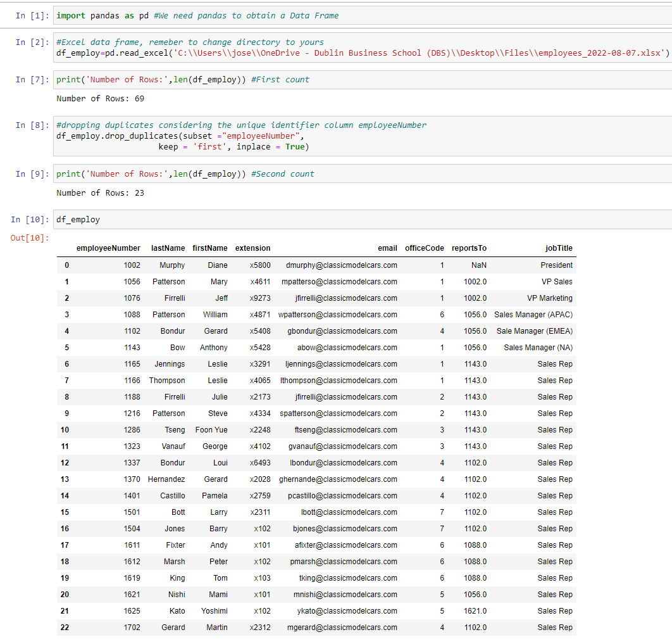The height and width of the screenshot is (644, 672).
Task: Select the read_excel code cell In [2]
Action: (363, 47)
